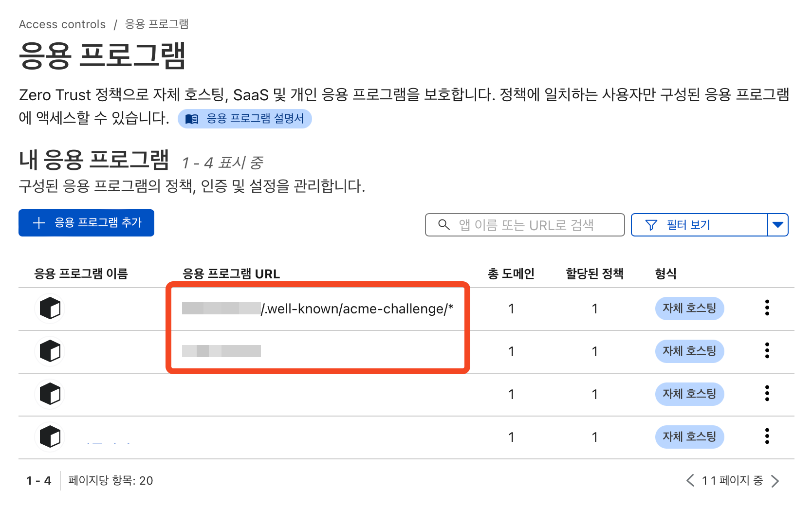Click the first row's 자체 호스팅 badge
The width and height of the screenshot is (812, 509).
click(x=689, y=309)
